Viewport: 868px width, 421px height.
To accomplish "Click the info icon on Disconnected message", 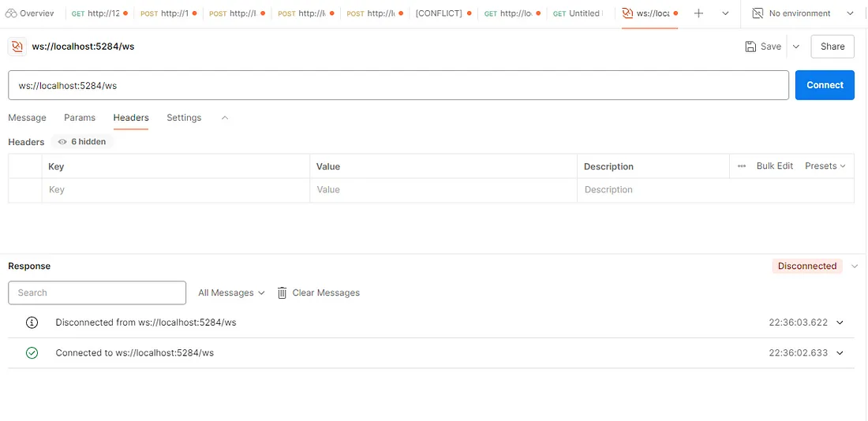I will pos(32,322).
